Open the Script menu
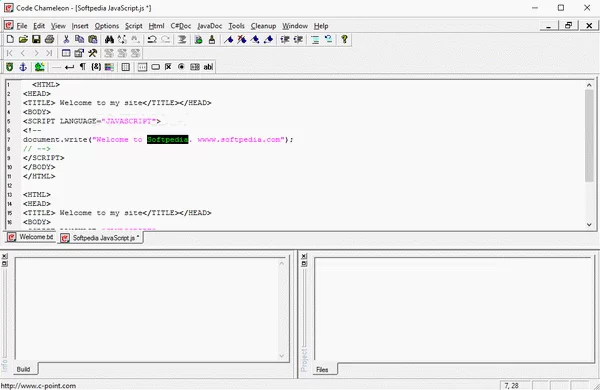This screenshot has height=390, width=600. (x=134, y=26)
